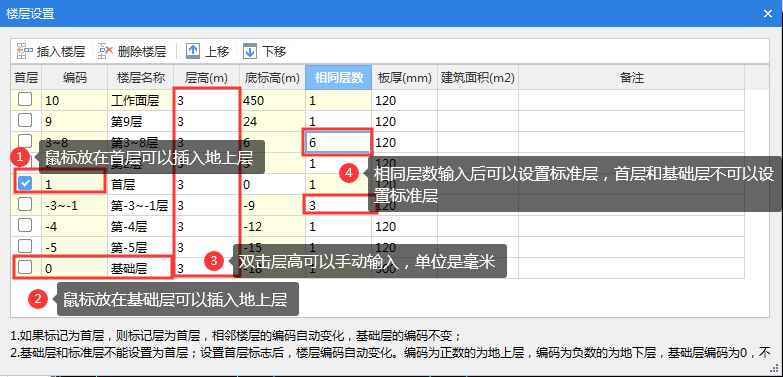Check the 首层 box for 第-3~-1层 row
Screen dimensions: 783x377
point(25,204)
